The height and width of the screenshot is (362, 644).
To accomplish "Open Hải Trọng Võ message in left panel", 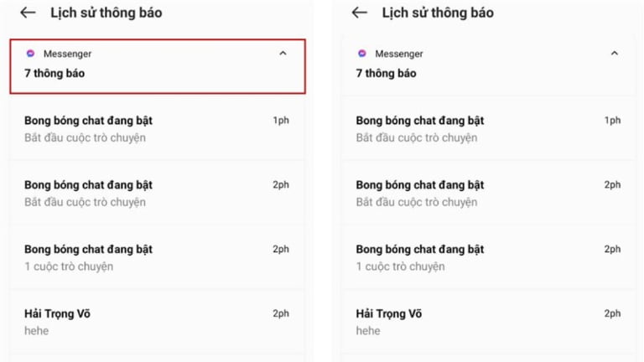I will (158, 322).
